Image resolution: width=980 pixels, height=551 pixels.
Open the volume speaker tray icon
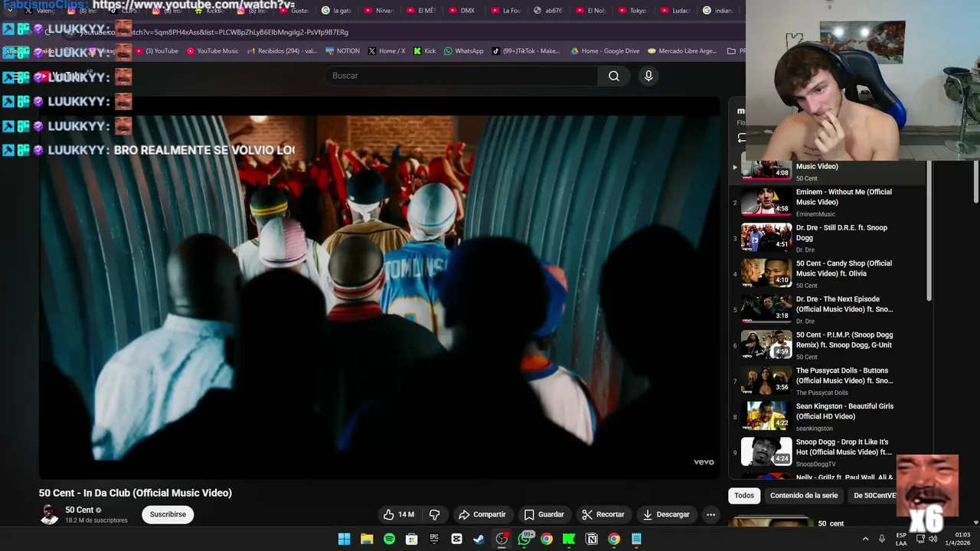(933, 539)
